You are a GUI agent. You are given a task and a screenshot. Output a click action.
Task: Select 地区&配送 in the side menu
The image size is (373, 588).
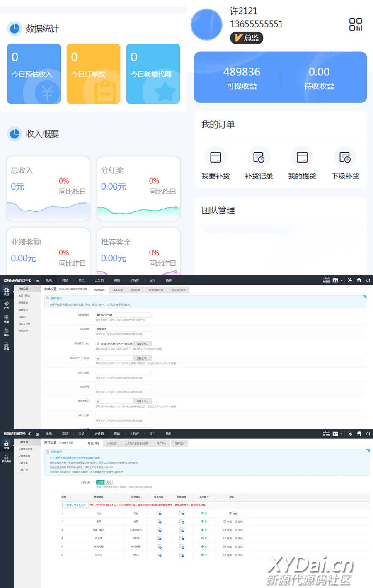coord(24,296)
